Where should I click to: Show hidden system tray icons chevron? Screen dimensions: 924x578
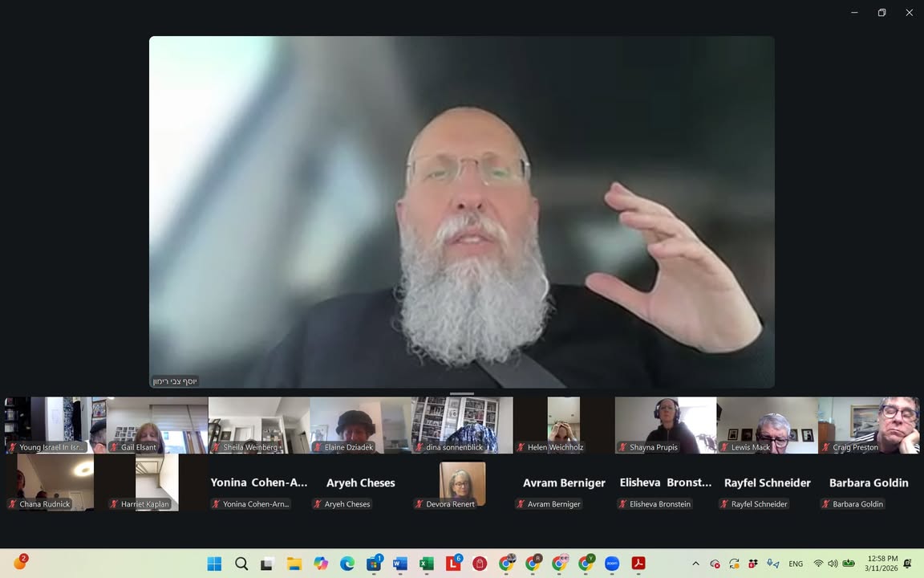[695, 564]
